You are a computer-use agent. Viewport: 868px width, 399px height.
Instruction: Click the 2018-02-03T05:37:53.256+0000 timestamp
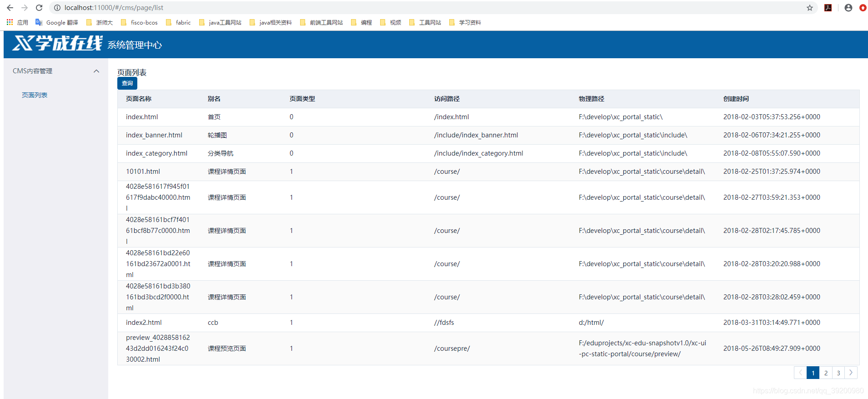pos(772,117)
